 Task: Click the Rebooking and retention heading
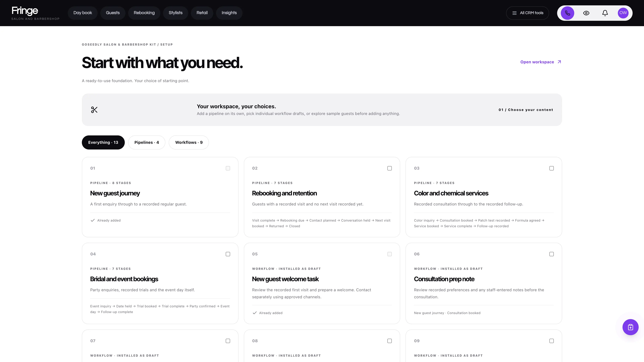[284, 193]
